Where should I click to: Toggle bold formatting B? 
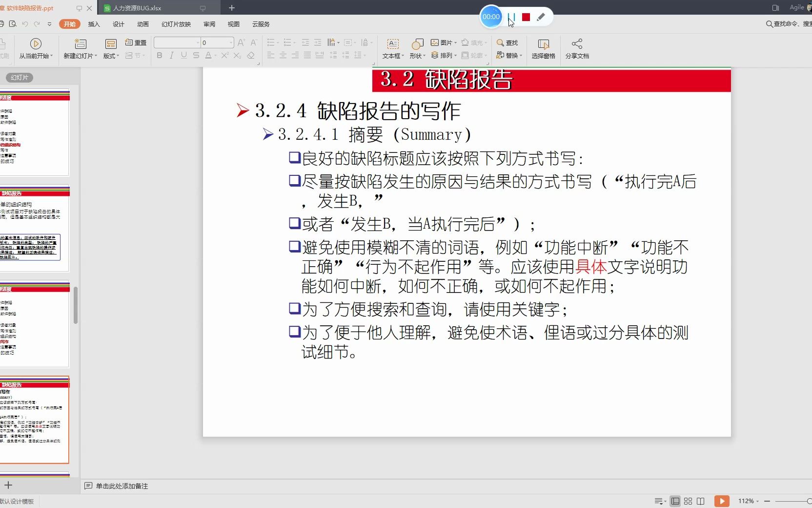point(160,56)
